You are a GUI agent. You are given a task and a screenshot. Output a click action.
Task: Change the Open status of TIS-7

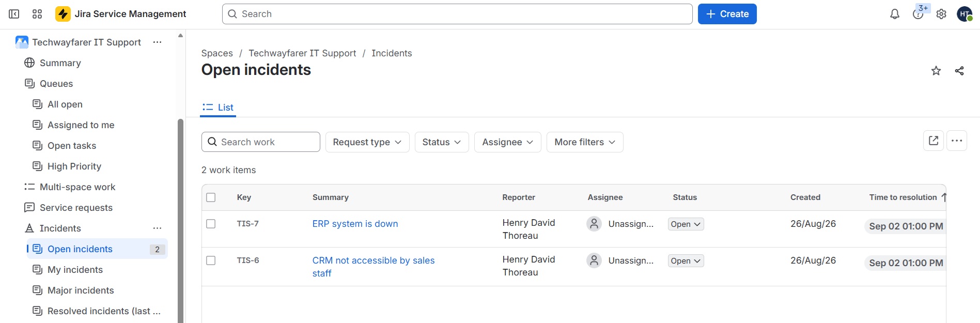tap(686, 224)
